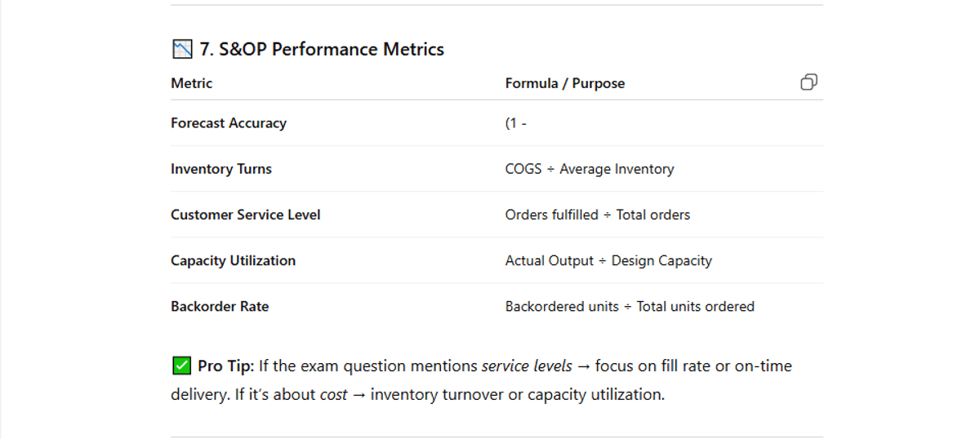Click the S&OP Performance Metrics heading

322,50
